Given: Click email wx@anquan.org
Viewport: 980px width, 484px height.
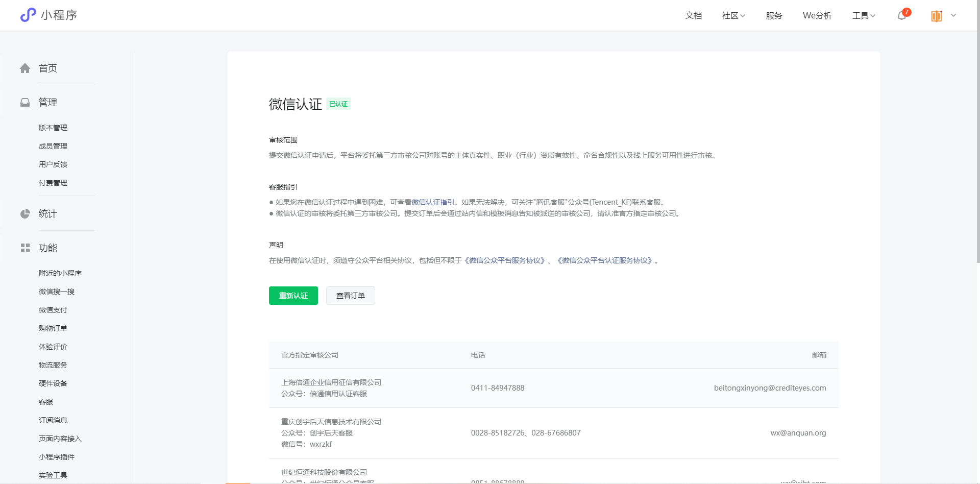Looking at the screenshot, I should tap(798, 433).
